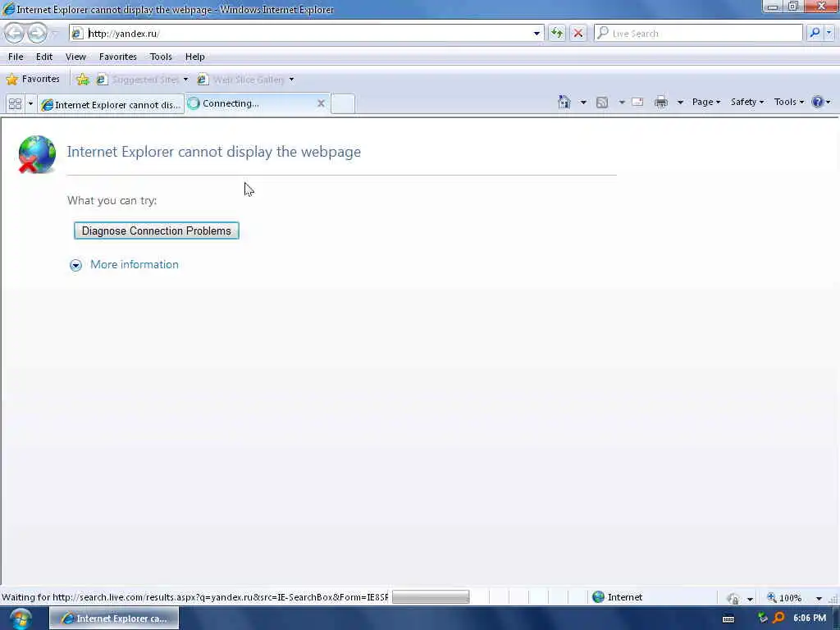Expand the Home button dropdown arrow
The width and height of the screenshot is (840, 630).
[x=583, y=102]
